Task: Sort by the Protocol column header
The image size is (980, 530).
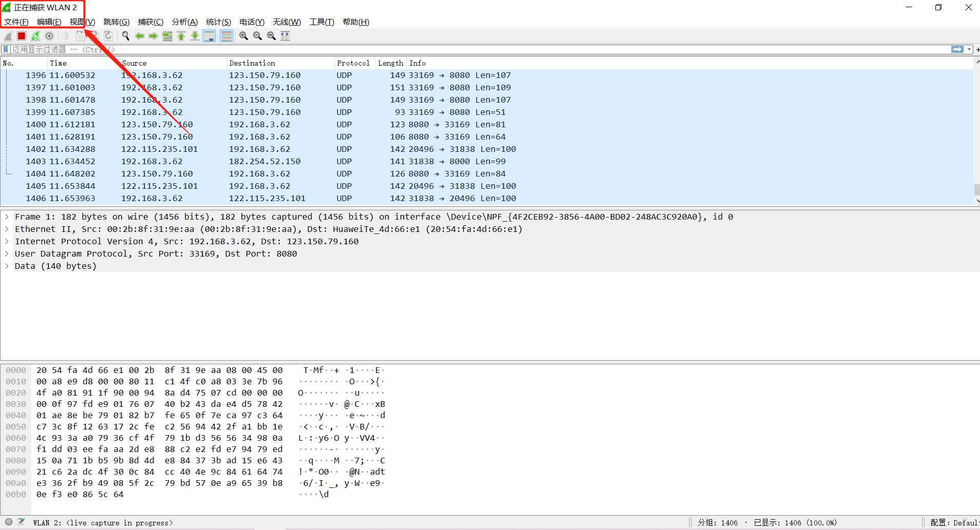Action: coord(355,63)
